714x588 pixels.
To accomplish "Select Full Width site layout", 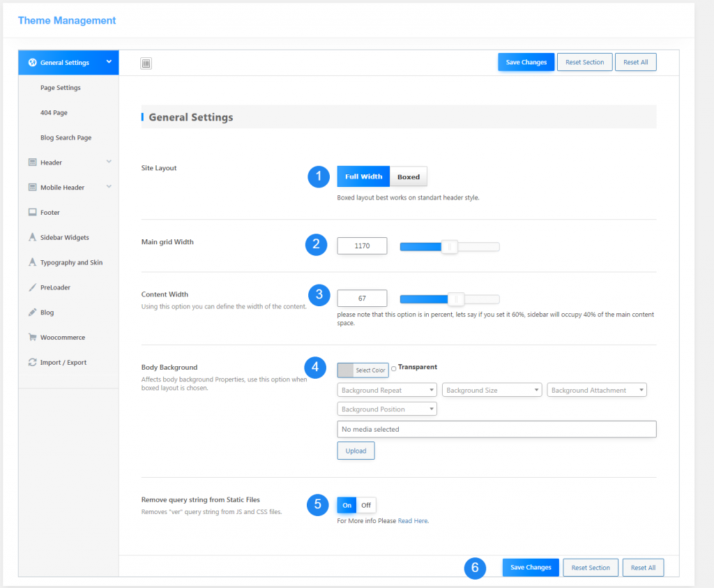I will pyautogui.click(x=363, y=176).
